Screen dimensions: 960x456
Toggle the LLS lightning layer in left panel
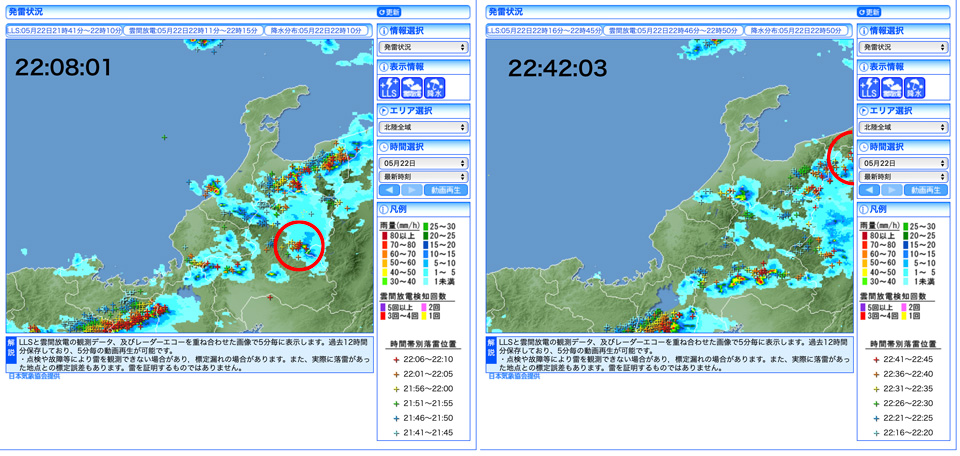390,87
